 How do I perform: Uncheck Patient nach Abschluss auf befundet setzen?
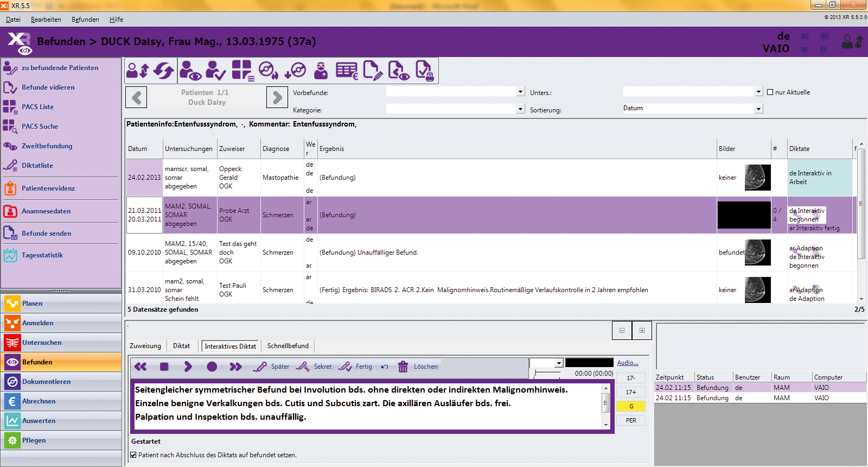[x=133, y=455]
